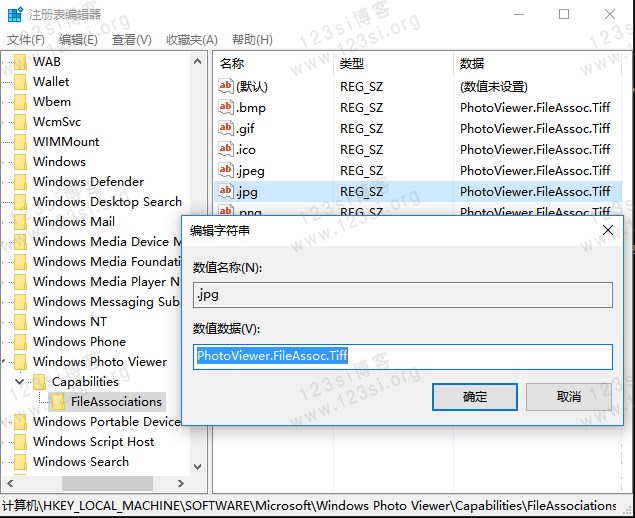Select Windows Media Player tree item
The image size is (635, 518).
coord(107,282)
